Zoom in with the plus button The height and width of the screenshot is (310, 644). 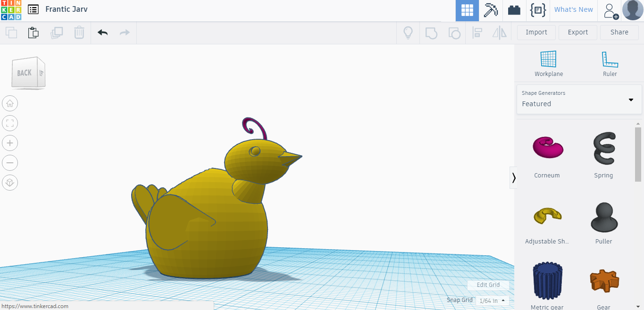pyautogui.click(x=10, y=143)
